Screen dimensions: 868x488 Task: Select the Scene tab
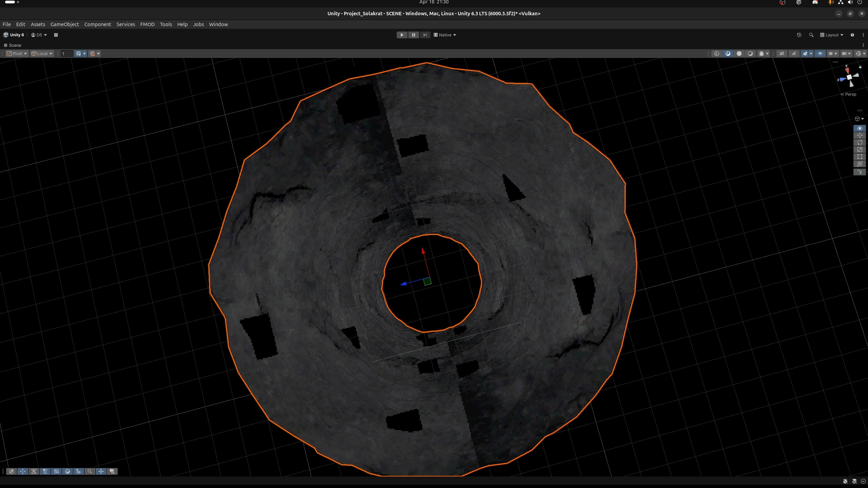(x=13, y=45)
